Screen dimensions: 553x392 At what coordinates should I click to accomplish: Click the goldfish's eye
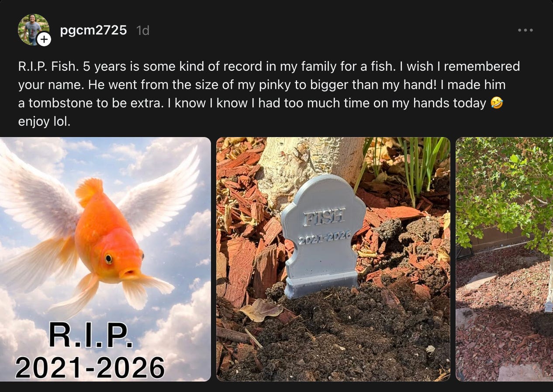(108, 258)
